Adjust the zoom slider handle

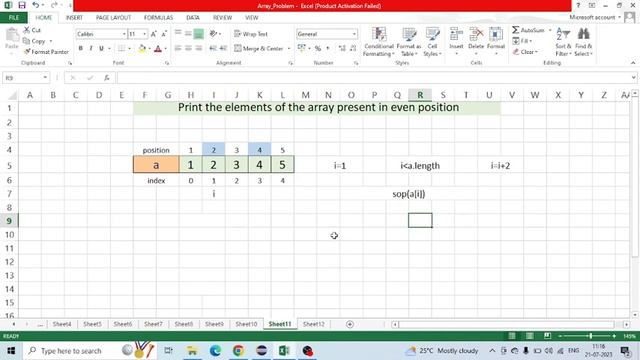click(x=590, y=336)
